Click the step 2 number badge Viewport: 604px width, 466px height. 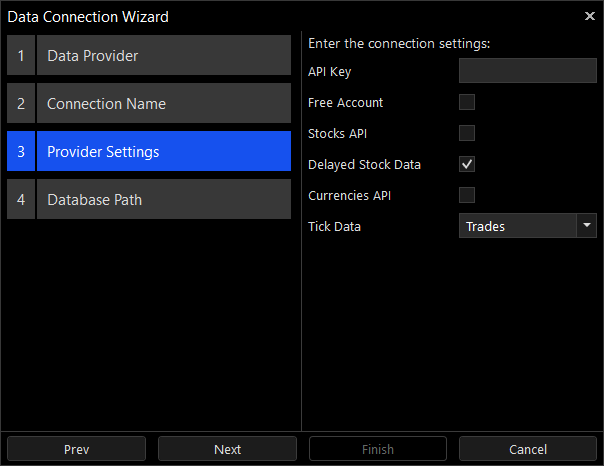(21, 104)
